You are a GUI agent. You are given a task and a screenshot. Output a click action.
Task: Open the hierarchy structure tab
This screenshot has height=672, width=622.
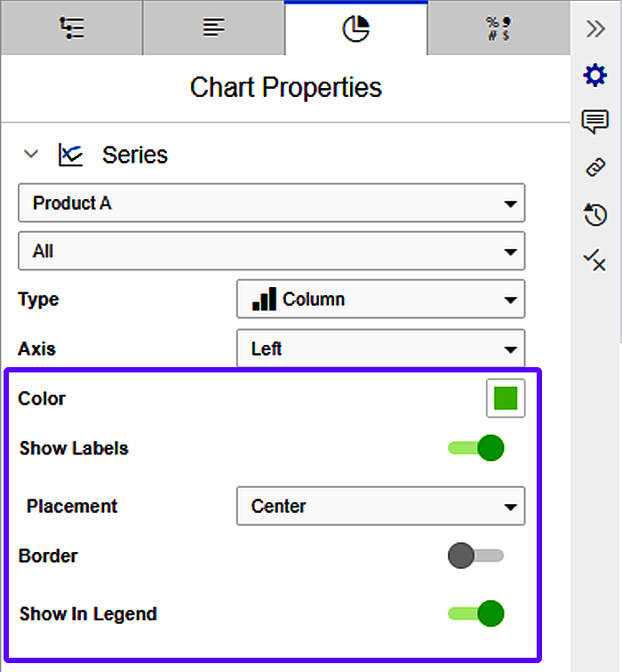(71, 28)
